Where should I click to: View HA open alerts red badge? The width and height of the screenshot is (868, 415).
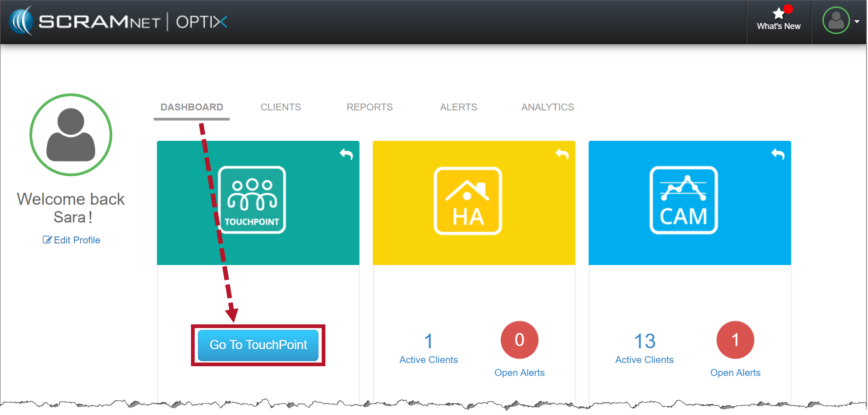point(519,340)
